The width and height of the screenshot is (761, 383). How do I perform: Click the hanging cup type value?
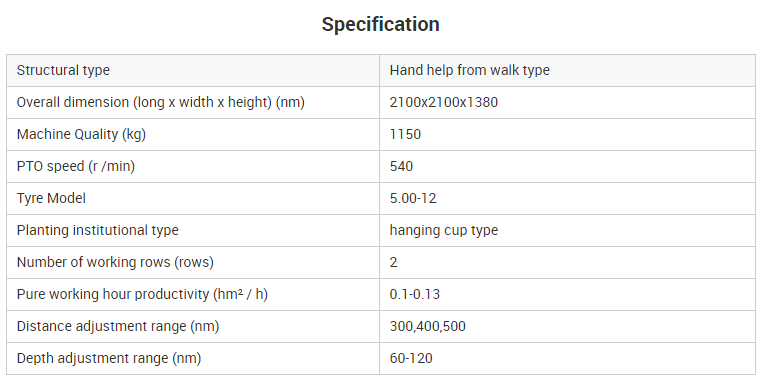pyautogui.click(x=444, y=230)
